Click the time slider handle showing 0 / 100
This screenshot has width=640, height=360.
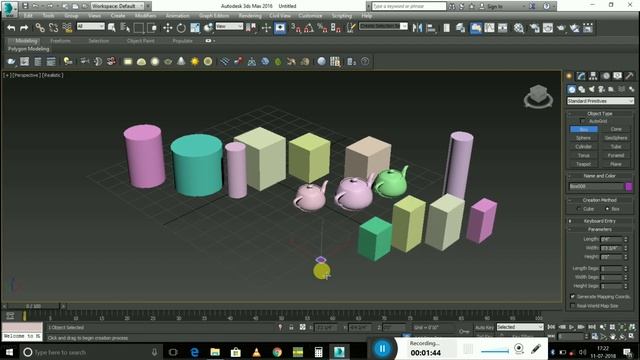click(x=34, y=306)
